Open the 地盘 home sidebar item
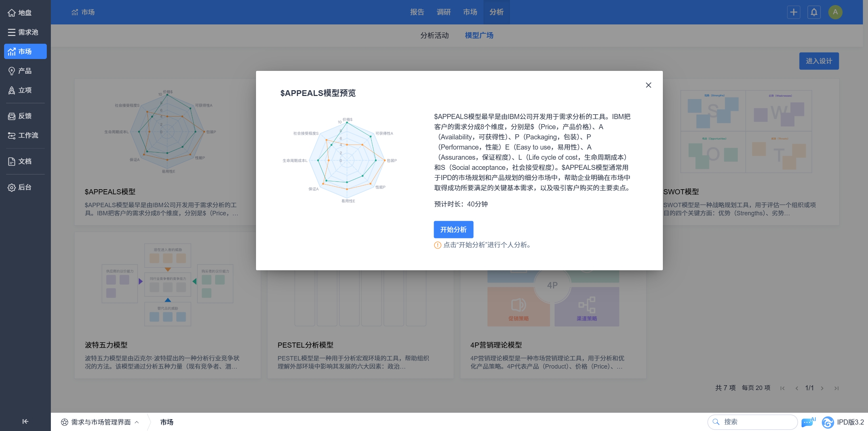 (x=25, y=13)
